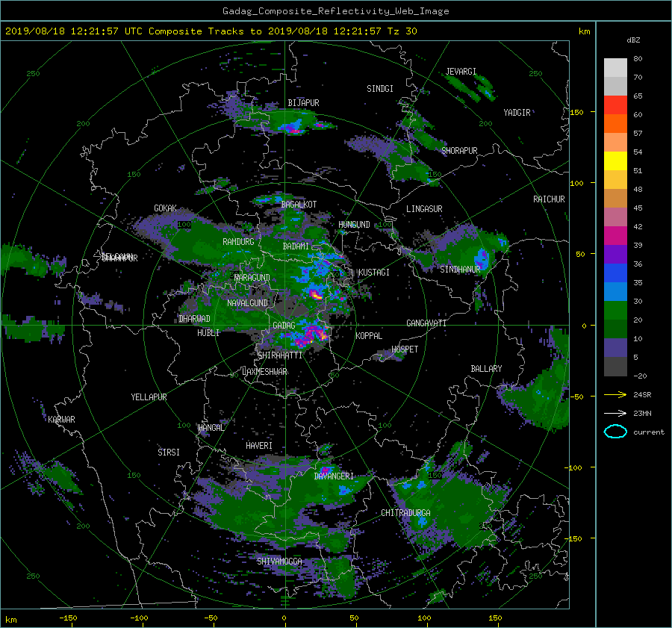Click the HAVERI city label

click(259, 446)
